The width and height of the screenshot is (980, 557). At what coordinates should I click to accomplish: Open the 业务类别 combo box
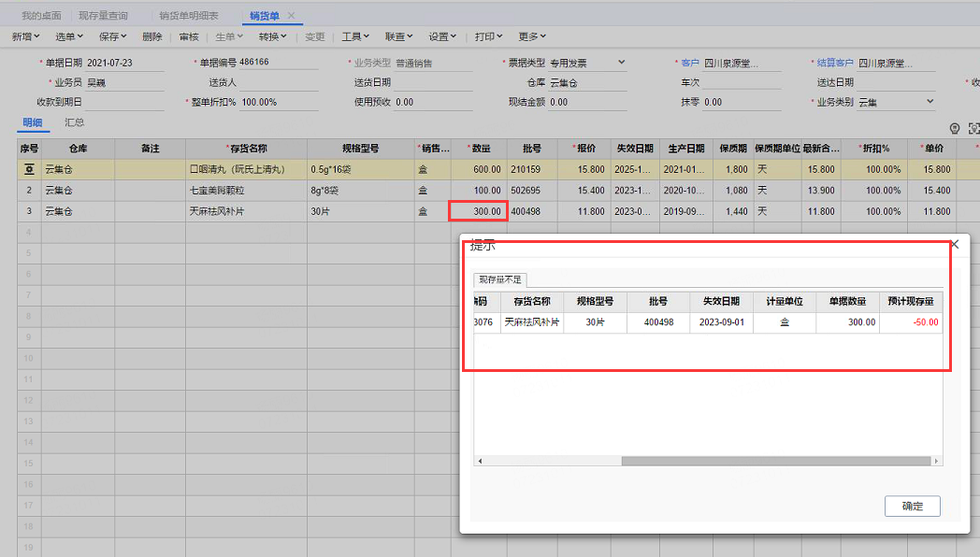pyautogui.click(x=896, y=102)
